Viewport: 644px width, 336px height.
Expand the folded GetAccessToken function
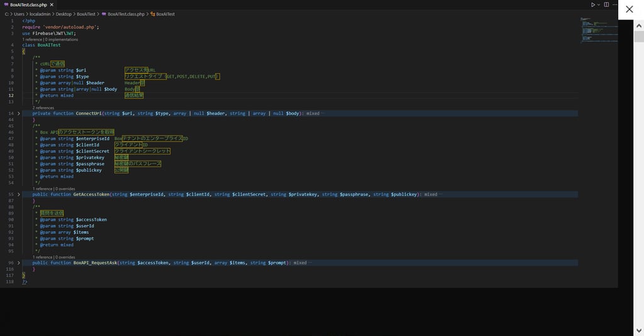coord(19,195)
